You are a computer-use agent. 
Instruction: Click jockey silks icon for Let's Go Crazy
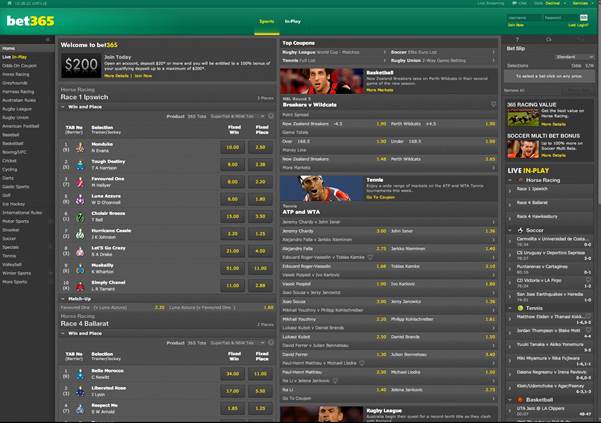80,251
